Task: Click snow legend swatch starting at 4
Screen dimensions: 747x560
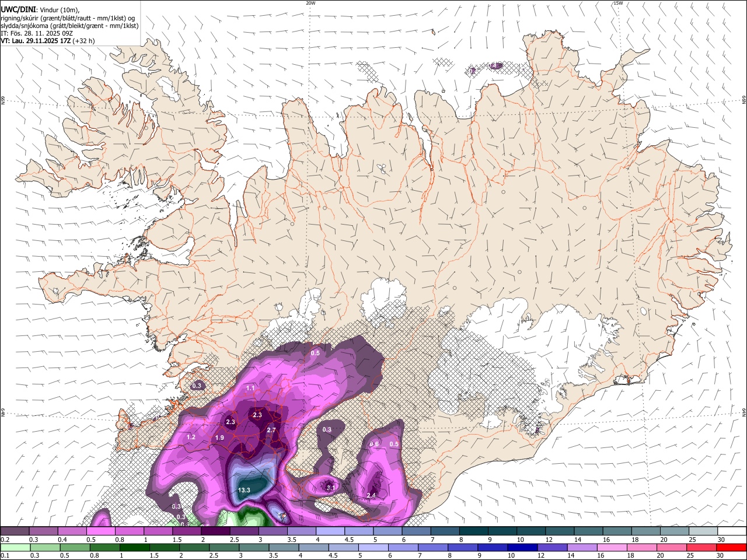Action: click(330, 531)
